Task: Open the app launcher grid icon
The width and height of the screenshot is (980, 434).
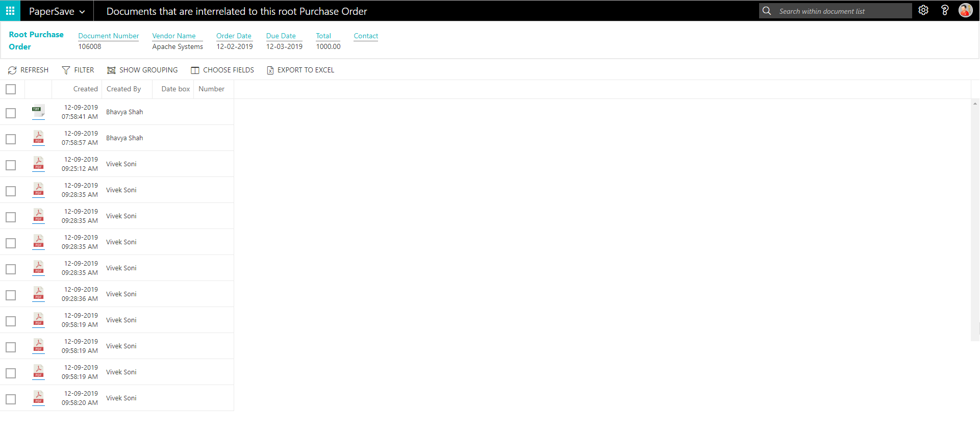Action: [x=10, y=11]
